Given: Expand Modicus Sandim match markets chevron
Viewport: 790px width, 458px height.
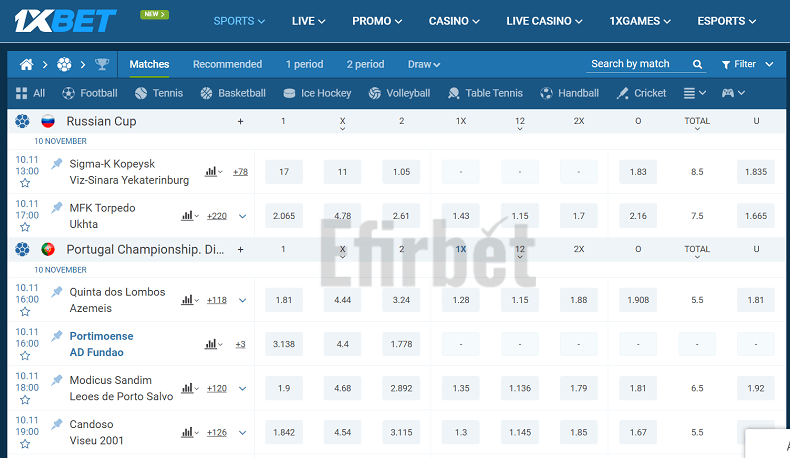Looking at the screenshot, I should (x=242, y=388).
